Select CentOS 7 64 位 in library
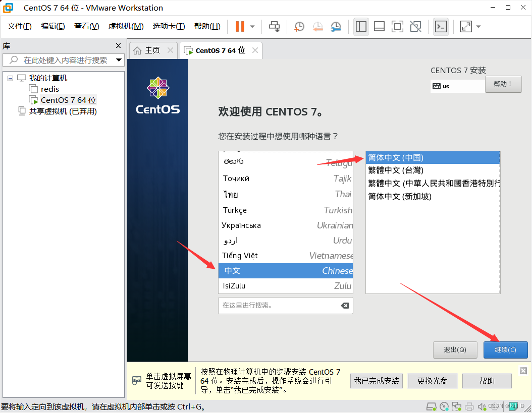 [x=69, y=100]
